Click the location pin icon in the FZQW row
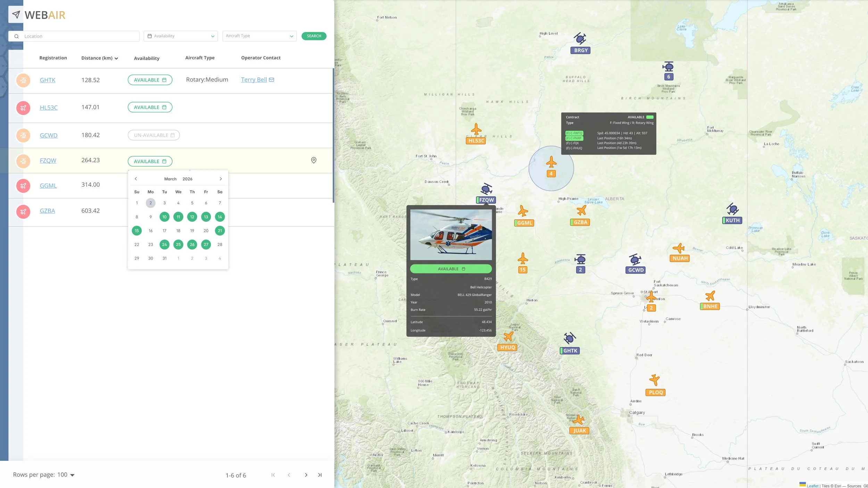 click(x=314, y=160)
